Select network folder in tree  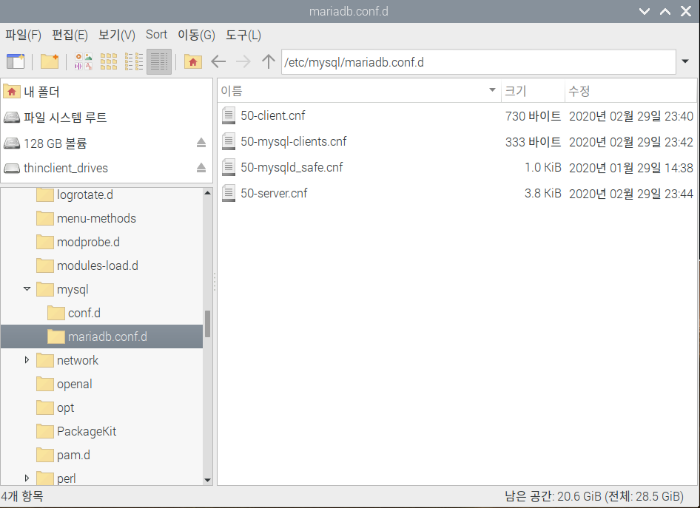pyautogui.click(x=78, y=360)
